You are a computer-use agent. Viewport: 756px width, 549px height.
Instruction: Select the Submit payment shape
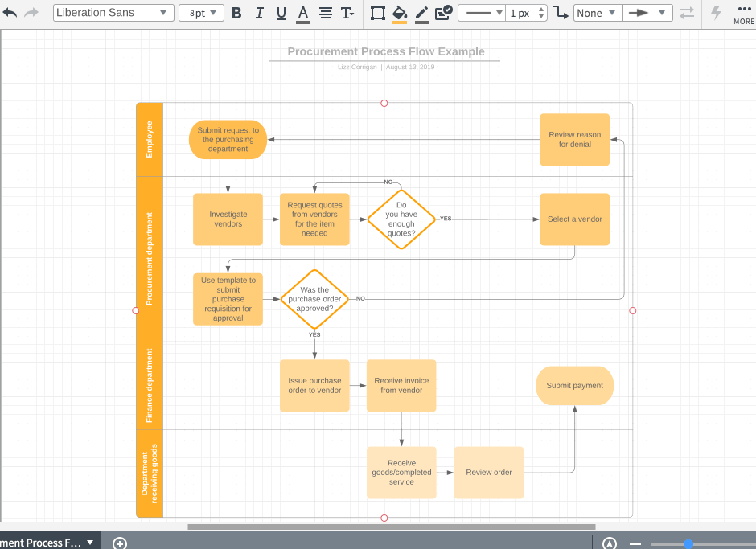coord(574,385)
